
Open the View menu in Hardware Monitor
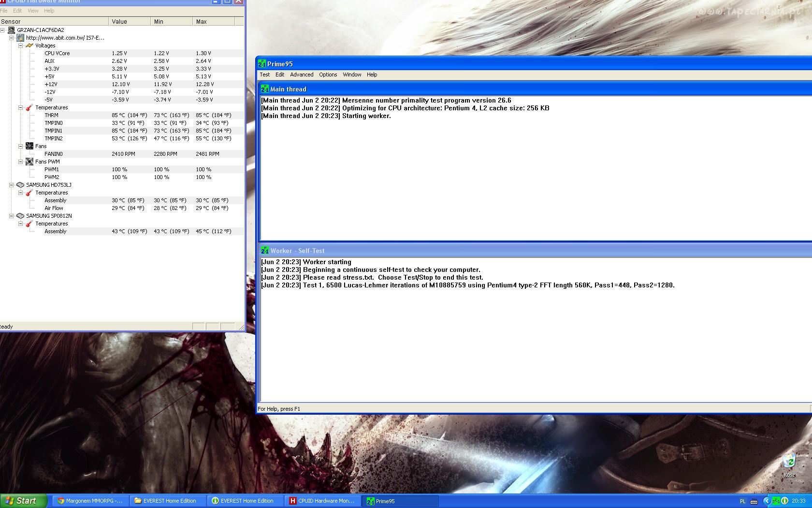pos(33,11)
